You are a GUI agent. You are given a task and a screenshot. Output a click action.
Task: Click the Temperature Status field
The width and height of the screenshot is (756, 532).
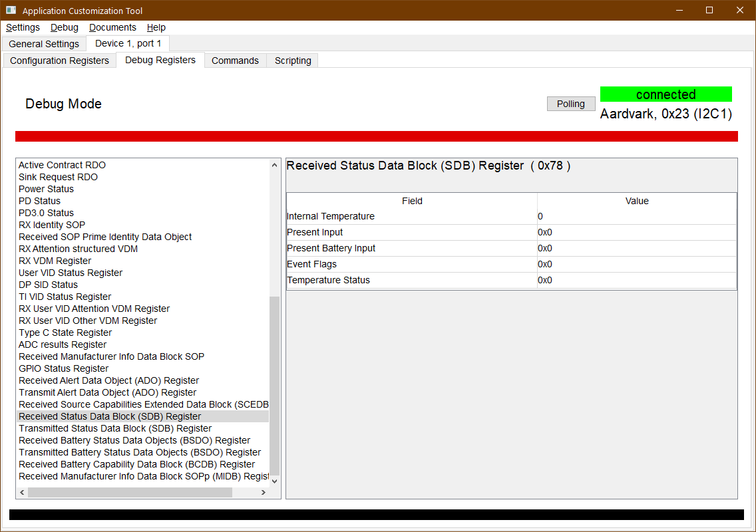412,280
